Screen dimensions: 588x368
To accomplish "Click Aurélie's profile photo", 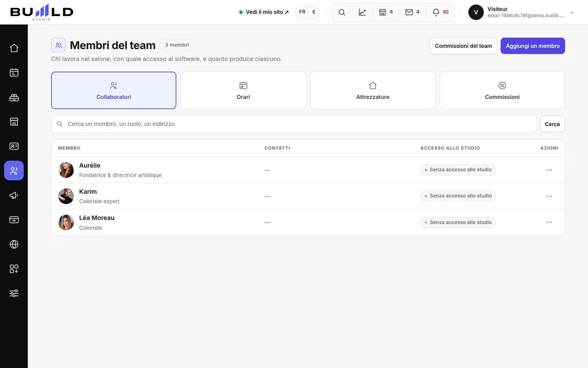I will coord(66,170).
